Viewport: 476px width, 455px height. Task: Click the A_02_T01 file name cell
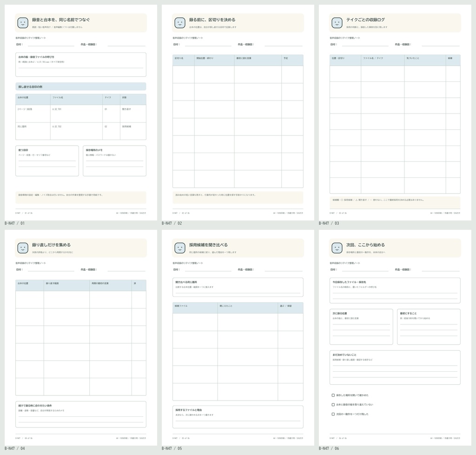click(x=76, y=114)
